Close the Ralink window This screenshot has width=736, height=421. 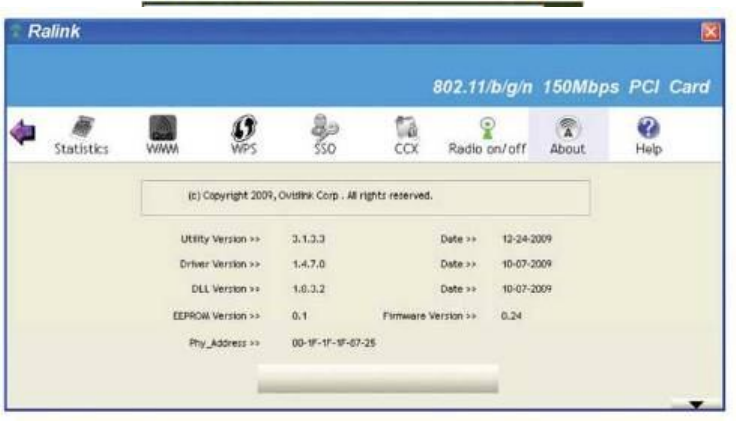tap(710, 32)
